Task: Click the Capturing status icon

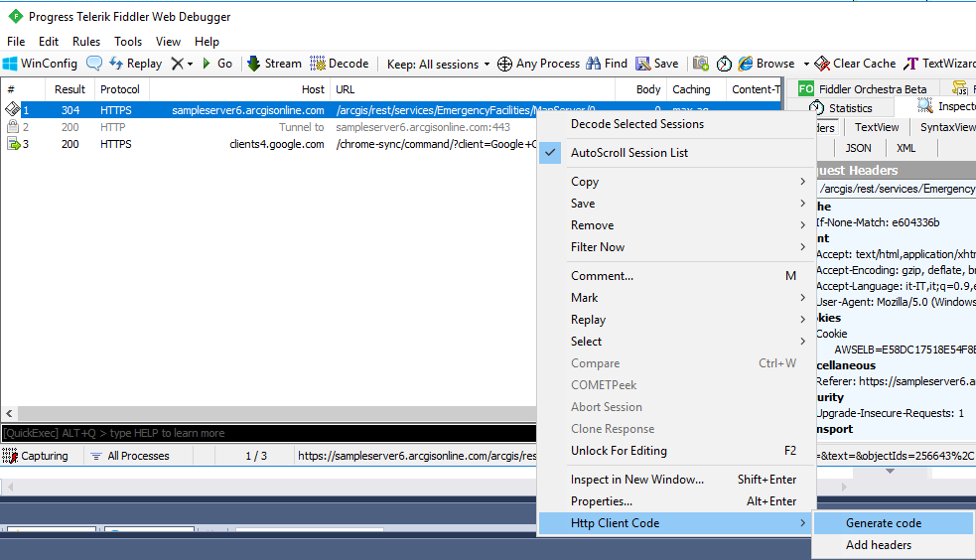Action: [10, 456]
